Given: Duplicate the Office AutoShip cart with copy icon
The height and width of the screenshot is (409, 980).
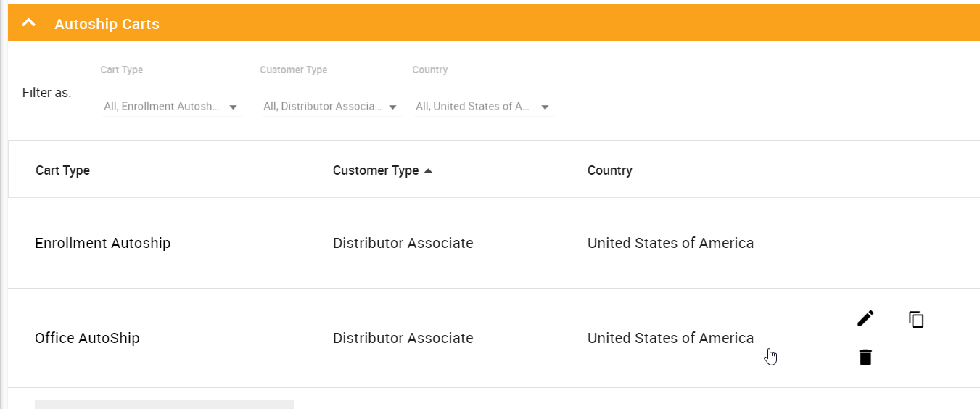Looking at the screenshot, I should point(916,319).
